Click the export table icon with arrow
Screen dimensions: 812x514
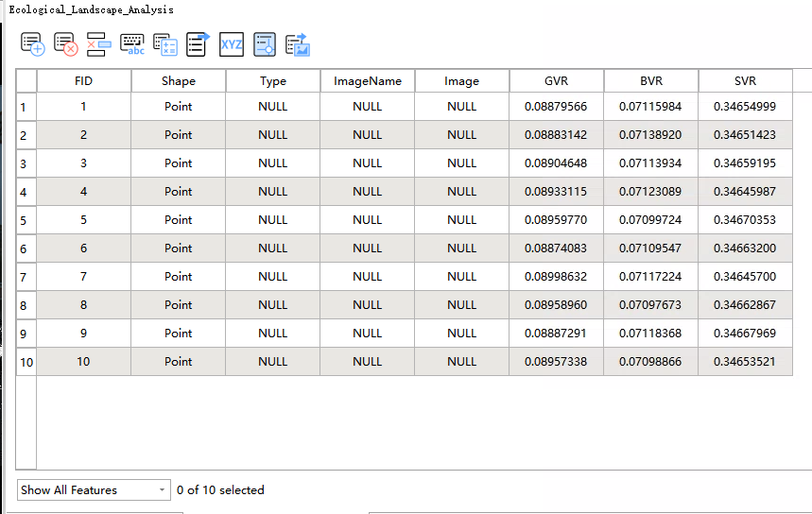click(x=198, y=44)
